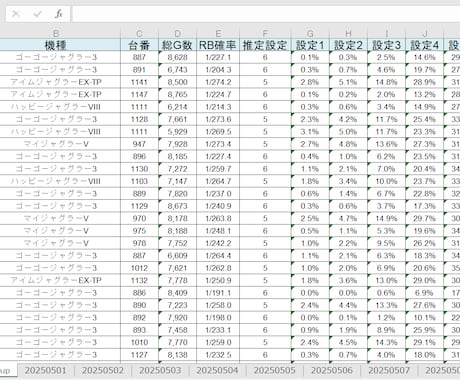This screenshot has height=380, width=460.
Task: Click マイジャグラーV in the row numbered 947
Action: (56, 144)
